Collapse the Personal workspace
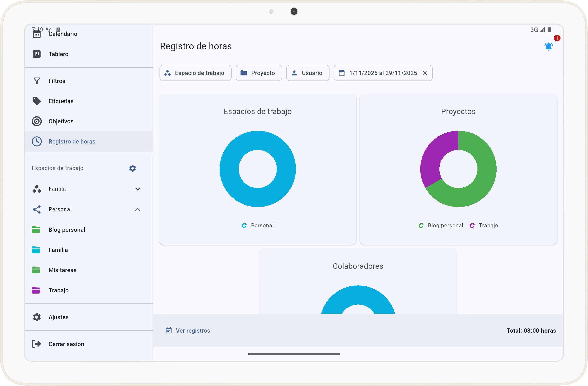Screen dimensions: 588x386 pos(138,209)
